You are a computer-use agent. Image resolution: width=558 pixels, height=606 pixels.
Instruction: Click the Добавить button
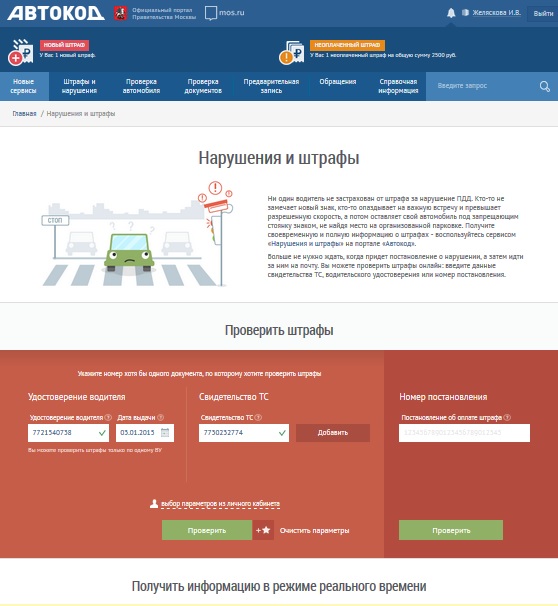click(x=333, y=433)
